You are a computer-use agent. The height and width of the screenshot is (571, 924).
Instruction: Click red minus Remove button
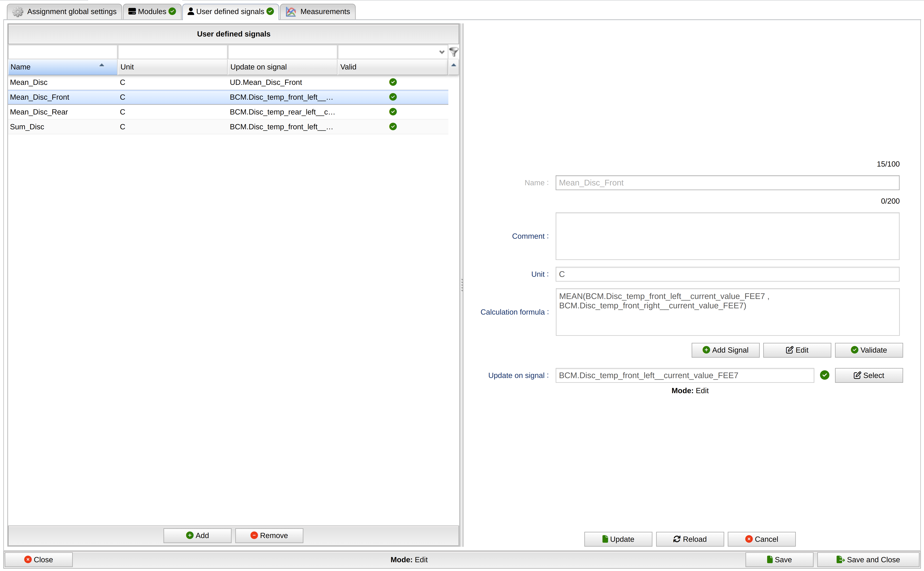(269, 536)
